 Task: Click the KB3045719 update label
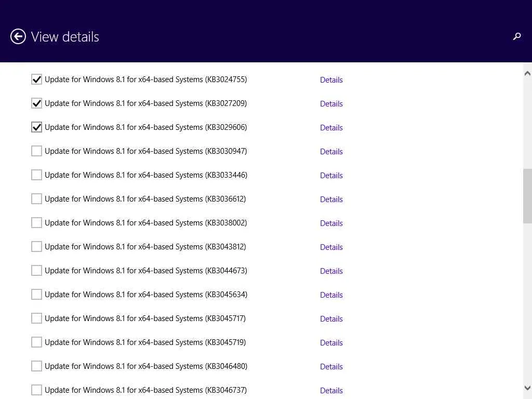[x=145, y=342]
